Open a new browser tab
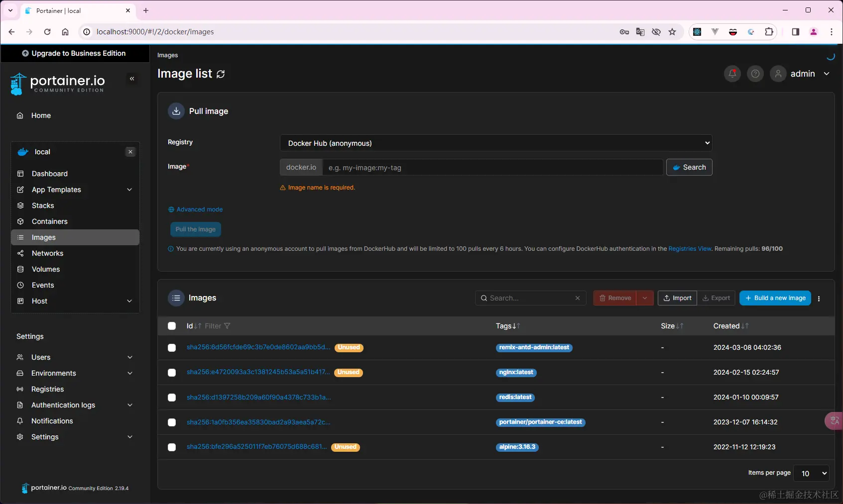 pyautogui.click(x=146, y=10)
